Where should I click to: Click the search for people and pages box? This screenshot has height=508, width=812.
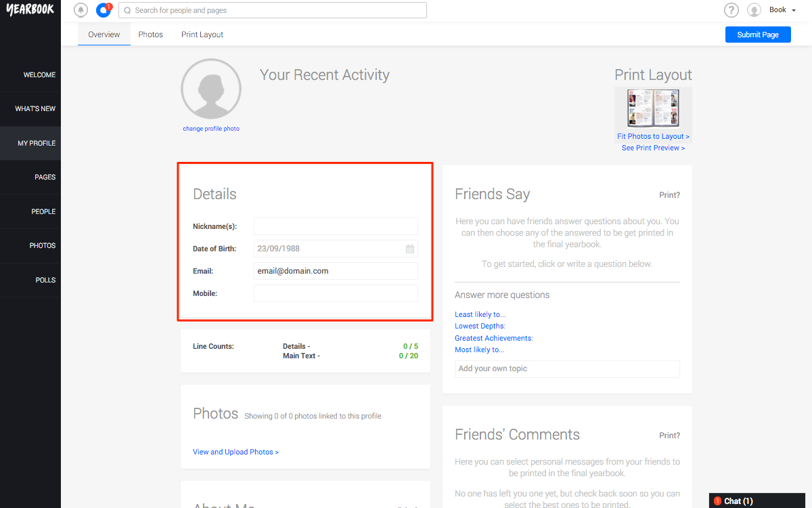273,10
